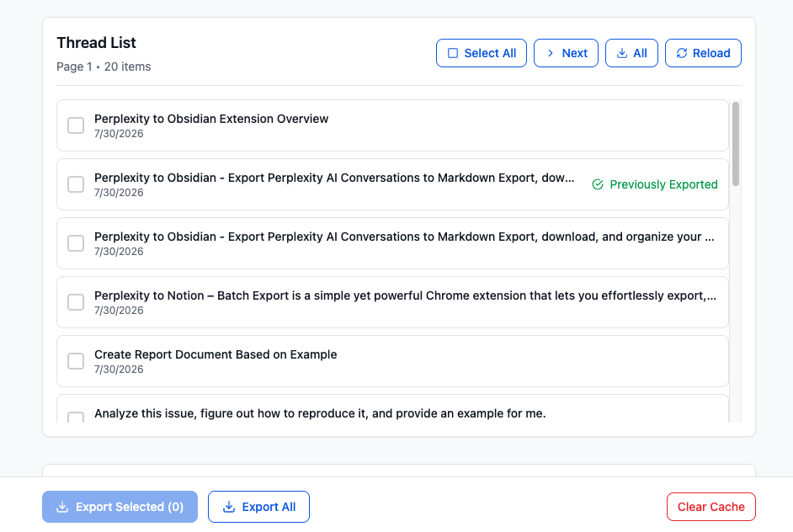Click Export Selected (0) button
The height and width of the screenshot is (532, 793).
pyautogui.click(x=120, y=507)
